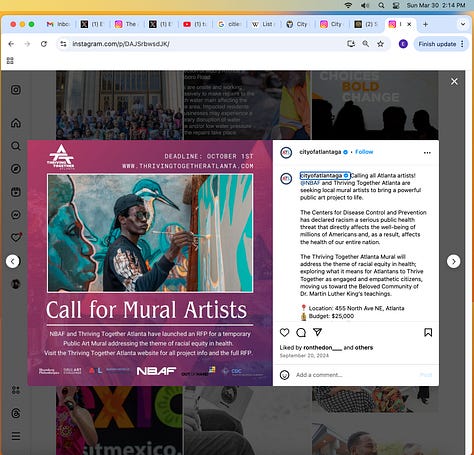Click install app icon in address bar
The width and height of the screenshot is (474, 455).
tap(351, 44)
